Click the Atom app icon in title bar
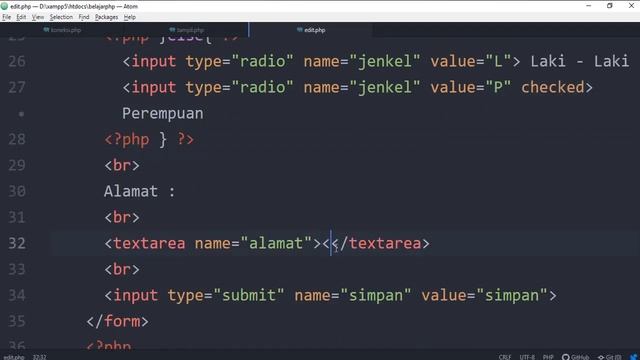This screenshot has height=360, width=640. (x=4, y=6)
